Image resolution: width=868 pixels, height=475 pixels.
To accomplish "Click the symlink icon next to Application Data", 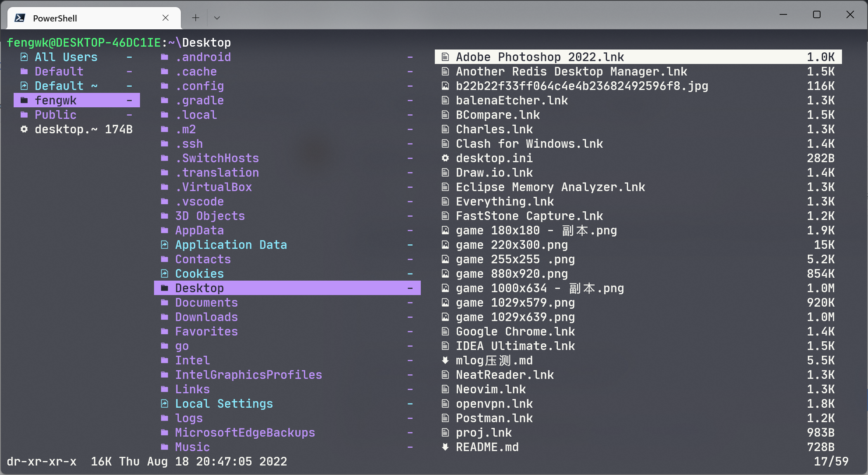I will [x=165, y=245].
